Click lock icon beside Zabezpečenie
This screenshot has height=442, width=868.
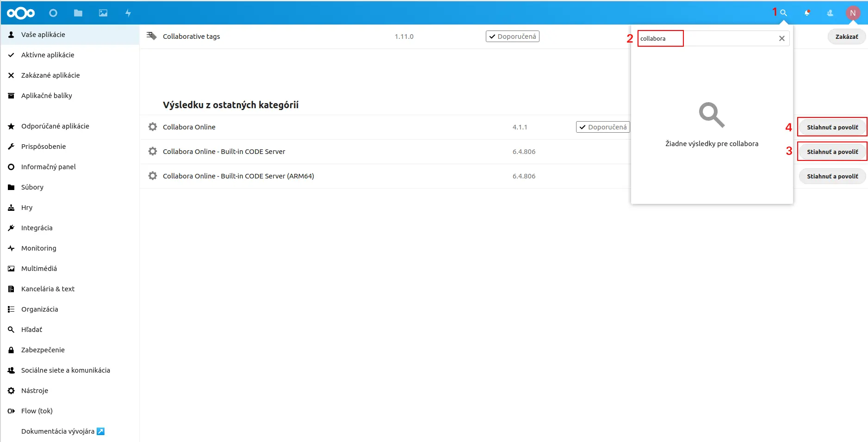[11, 350]
